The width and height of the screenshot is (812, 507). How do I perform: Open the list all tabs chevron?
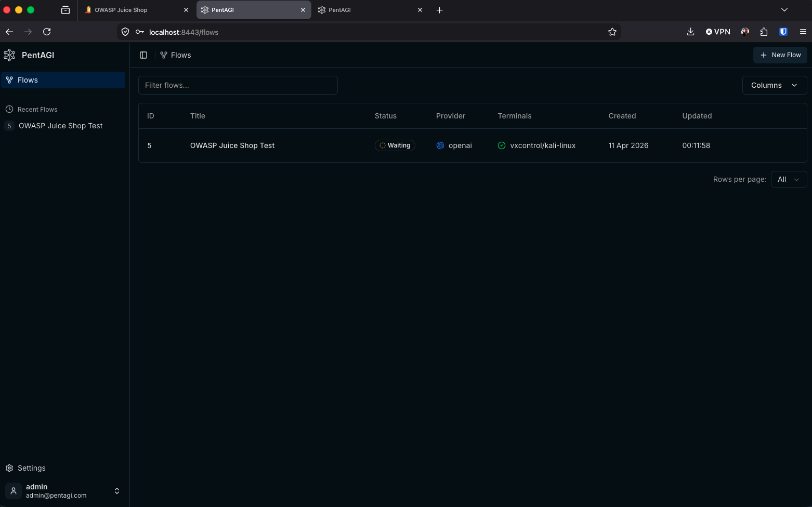[x=784, y=10]
